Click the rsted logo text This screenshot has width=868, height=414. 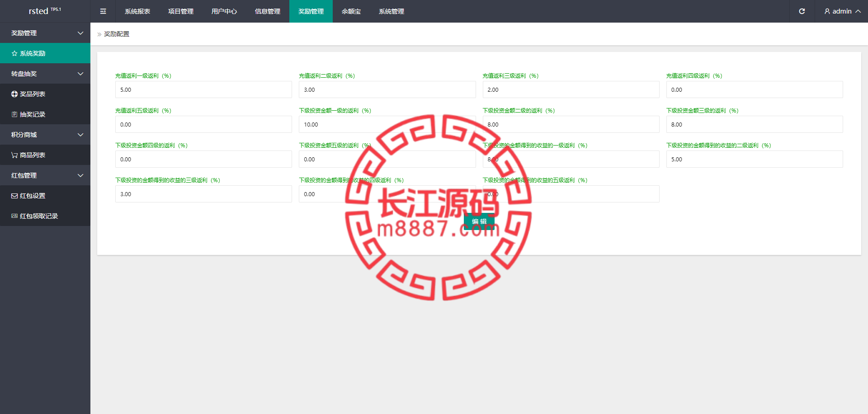point(38,11)
